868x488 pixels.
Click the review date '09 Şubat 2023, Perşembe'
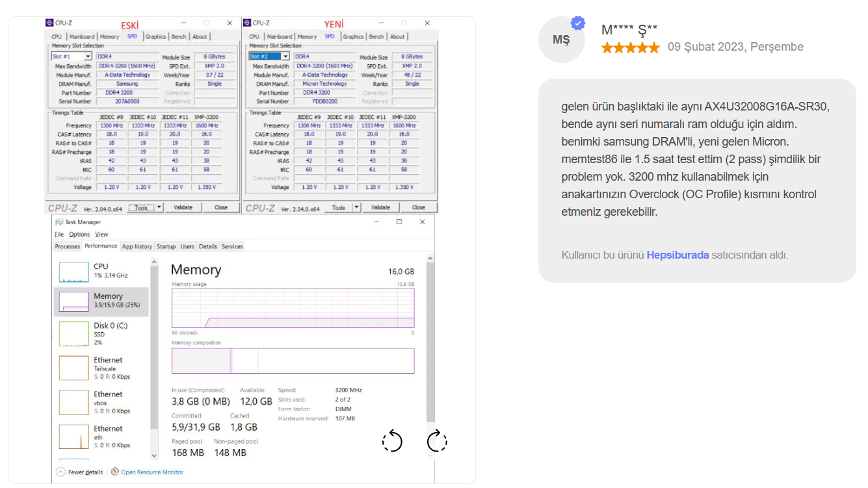point(735,47)
